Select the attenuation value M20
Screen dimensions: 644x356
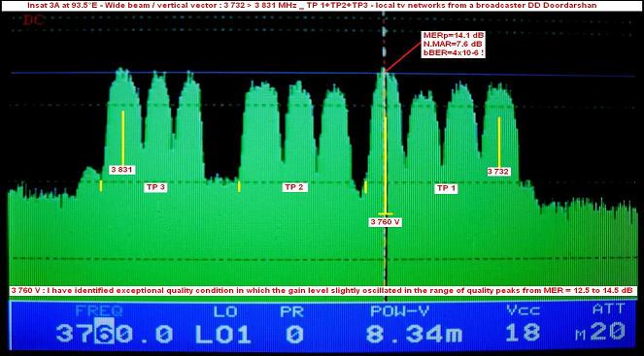click(x=600, y=332)
